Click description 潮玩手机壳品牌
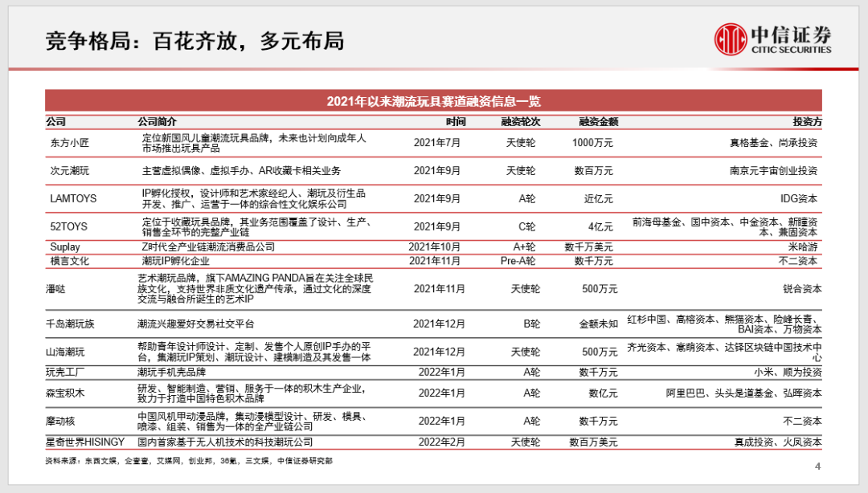The width and height of the screenshot is (868, 493). click(x=172, y=373)
